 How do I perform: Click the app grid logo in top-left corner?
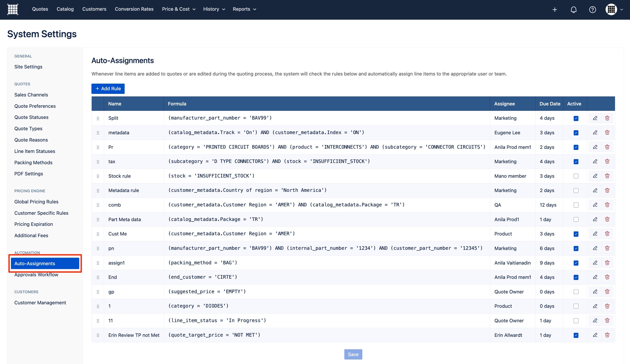13,9
